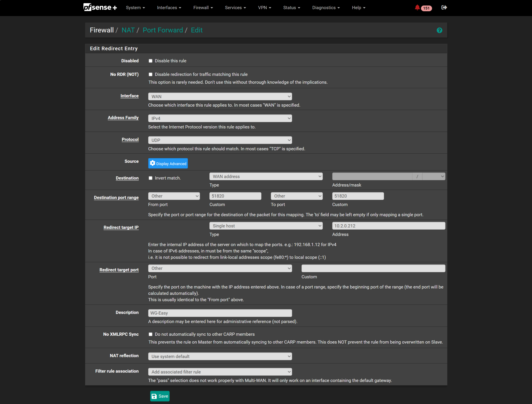Check Disable redirection for matching traffic
532x404 pixels.
[150, 74]
